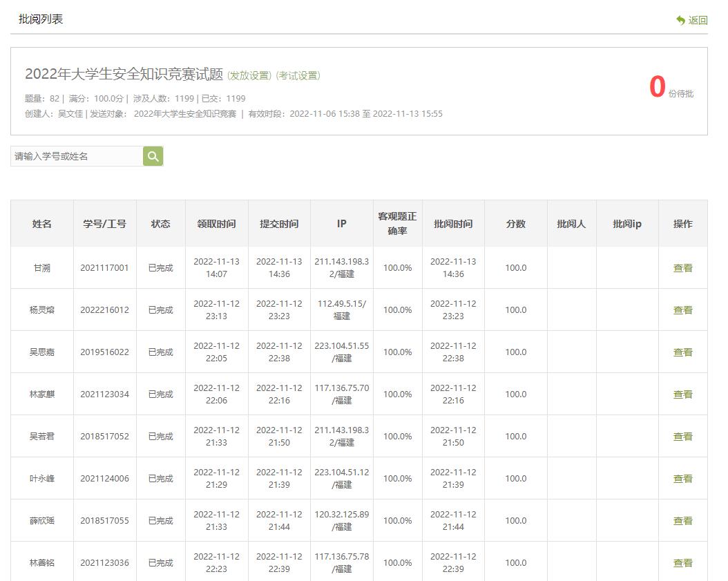Click student ID 2019516022
The height and width of the screenshot is (581, 728).
click(104, 352)
